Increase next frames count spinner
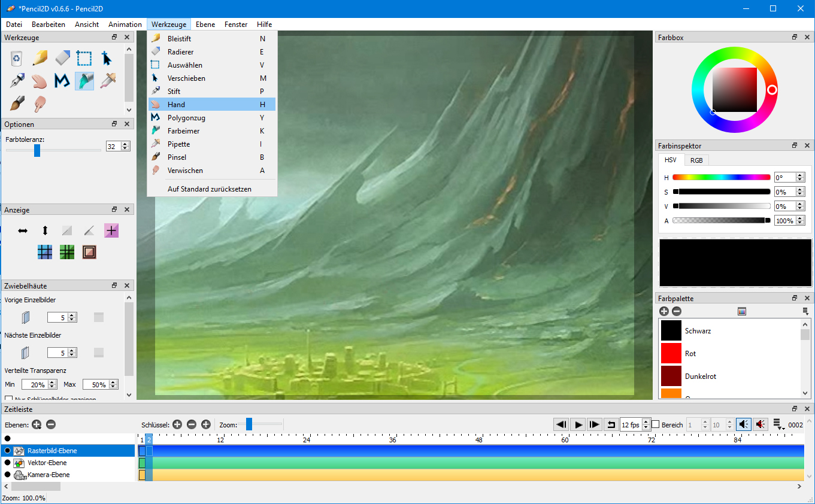 point(72,351)
